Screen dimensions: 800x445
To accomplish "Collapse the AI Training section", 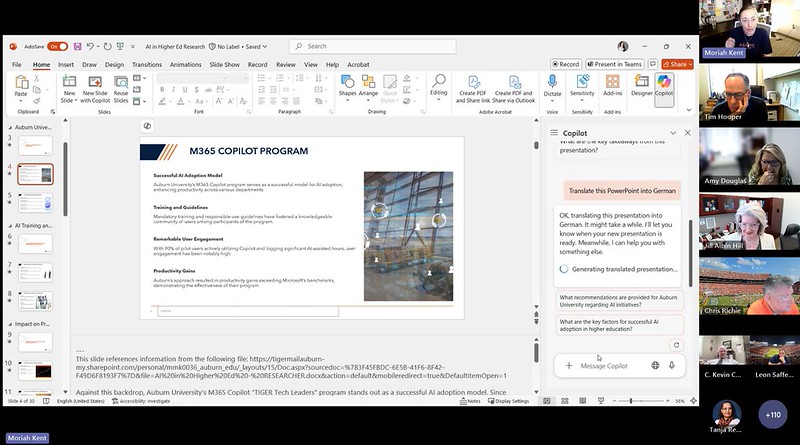I will pyautogui.click(x=10, y=226).
